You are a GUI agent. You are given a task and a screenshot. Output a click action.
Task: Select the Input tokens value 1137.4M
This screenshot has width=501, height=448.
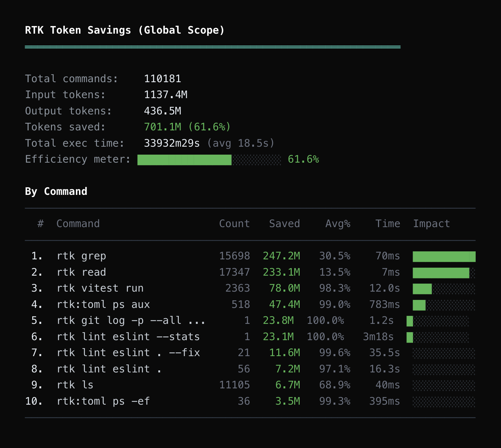coord(166,95)
